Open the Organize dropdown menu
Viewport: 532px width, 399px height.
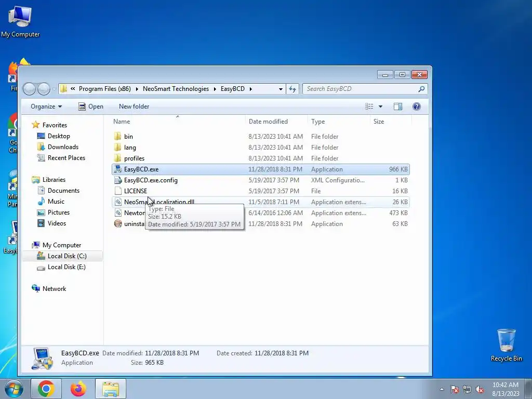click(46, 107)
